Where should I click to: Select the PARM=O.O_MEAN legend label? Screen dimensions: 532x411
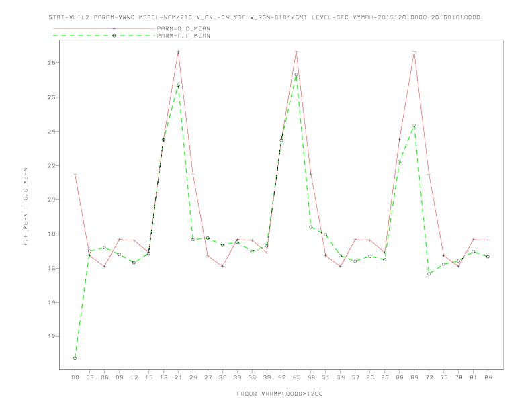[x=183, y=28]
